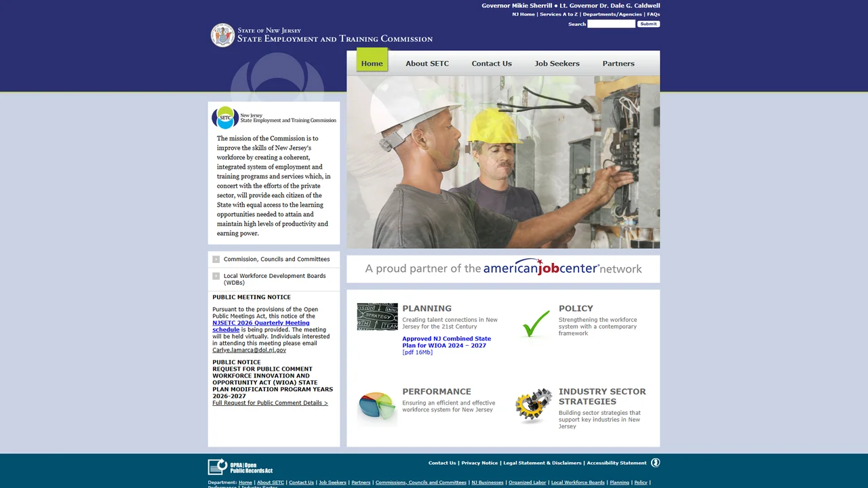
Task: Focus the Search input field
Action: click(611, 24)
